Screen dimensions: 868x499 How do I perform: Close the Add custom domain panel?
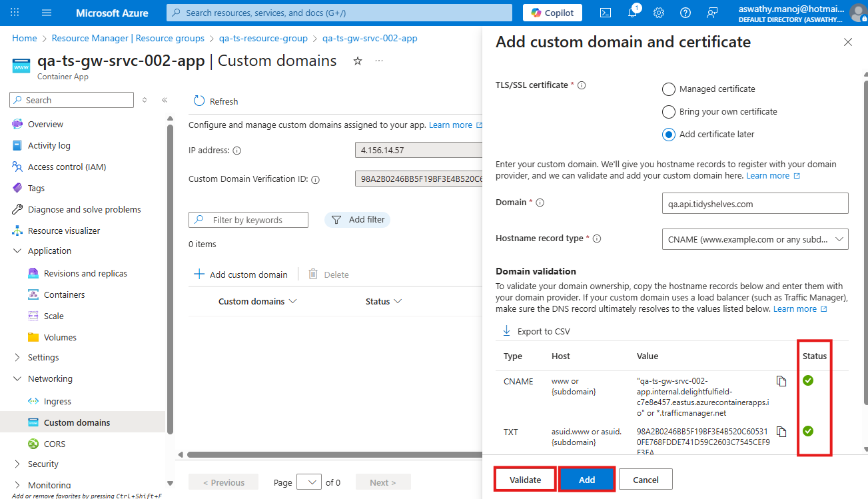848,42
